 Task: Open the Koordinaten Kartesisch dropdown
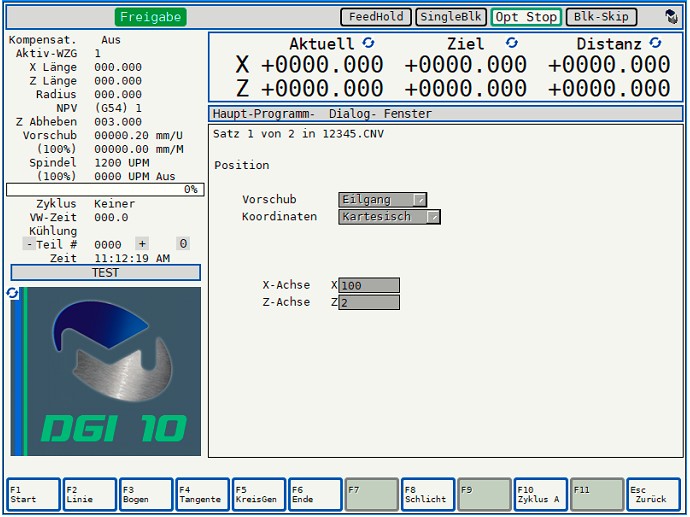point(389,216)
